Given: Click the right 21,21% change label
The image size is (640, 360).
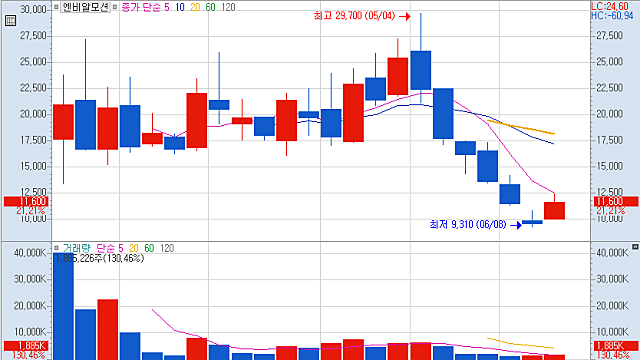Looking at the screenshot, I should pos(611,211).
